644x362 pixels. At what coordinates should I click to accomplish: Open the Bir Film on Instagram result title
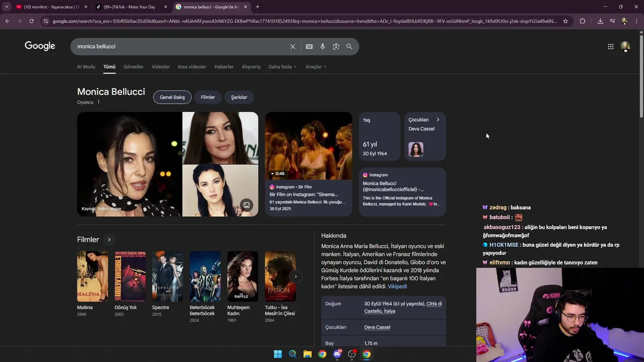coord(304,195)
